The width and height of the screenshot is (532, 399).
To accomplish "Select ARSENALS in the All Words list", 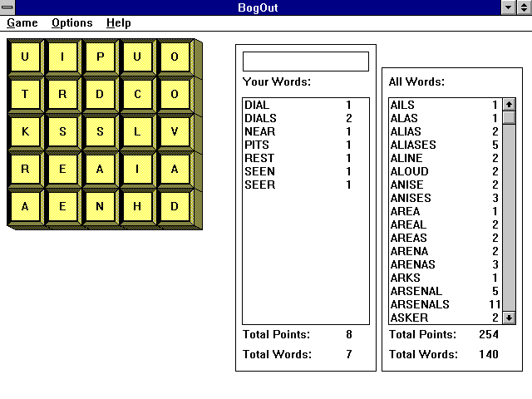I will pyautogui.click(x=420, y=304).
